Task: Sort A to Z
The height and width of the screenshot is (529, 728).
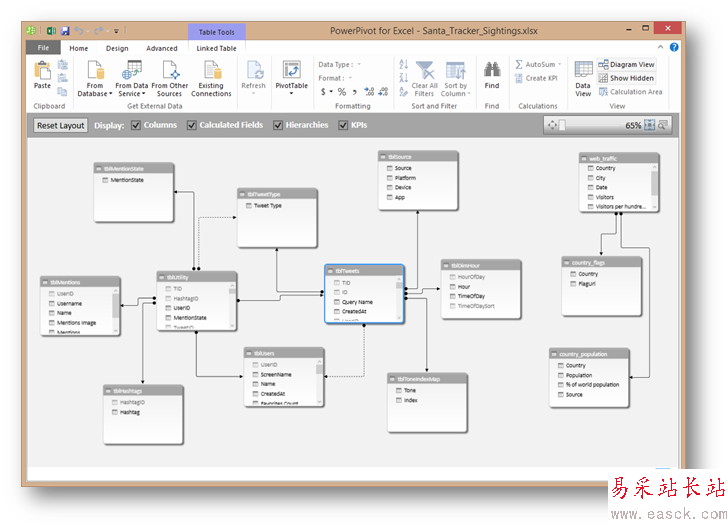Action: point(403,64)
